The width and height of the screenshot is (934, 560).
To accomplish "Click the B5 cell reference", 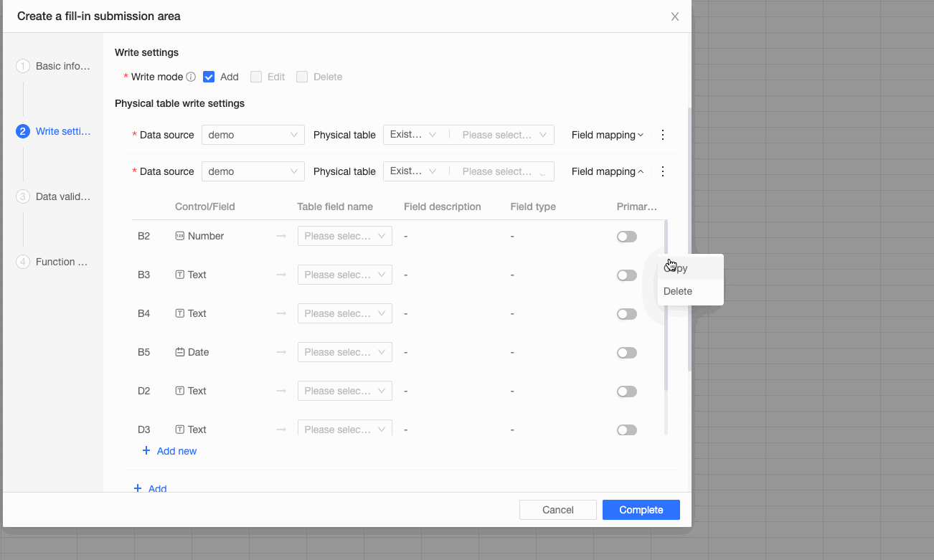I will pos(144,352).
